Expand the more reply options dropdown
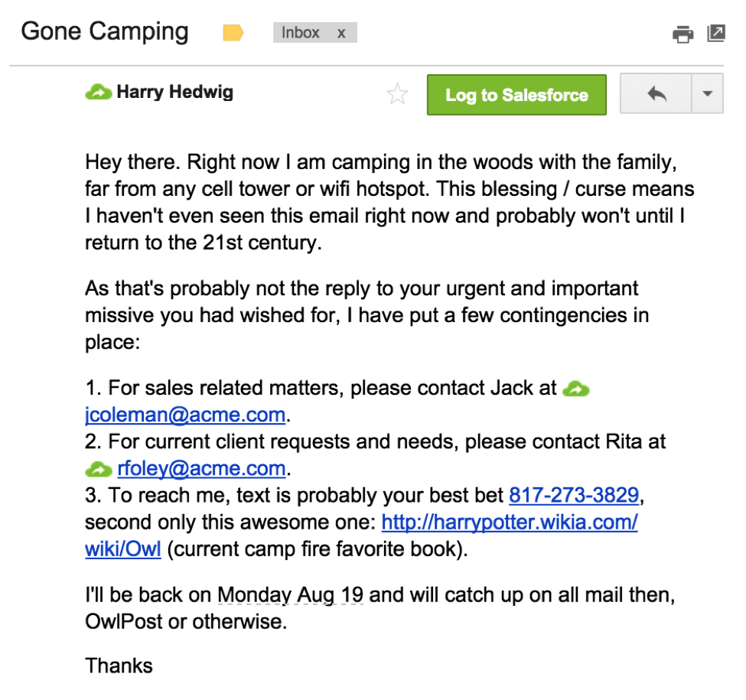The width and height of the screenshot is (746, 700). [x=707, y=94]
